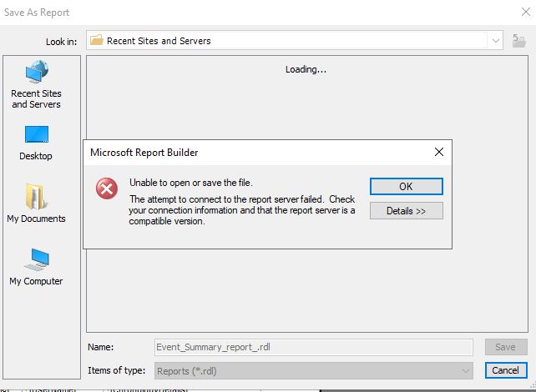Screen dimensions: 536x392
Task: Open Recent Sites and Servers shortcut icon
Action: (x=37, y=72)
